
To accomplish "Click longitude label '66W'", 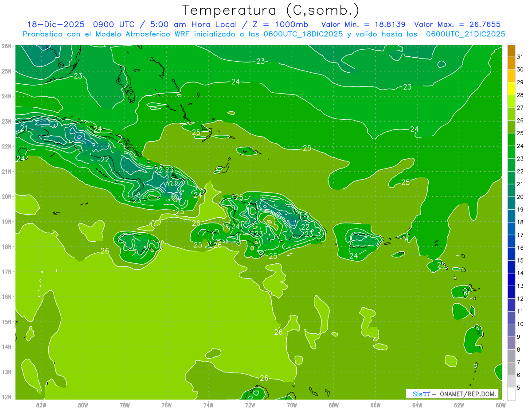I will click(376, 404).
